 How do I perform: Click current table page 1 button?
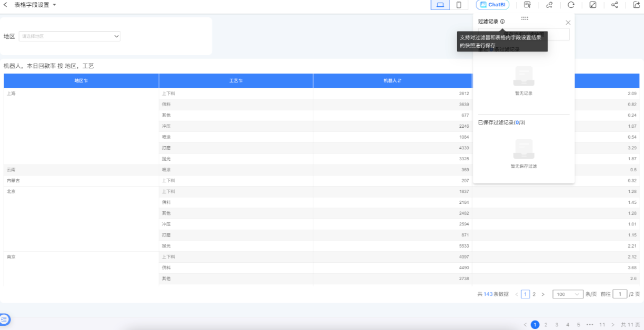(x=525, y=294)
